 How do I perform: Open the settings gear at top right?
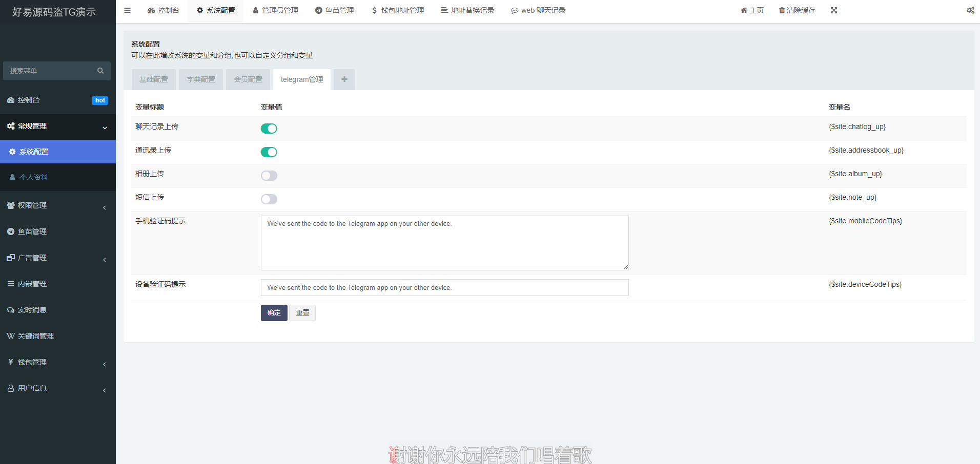(x=970, y=10)
